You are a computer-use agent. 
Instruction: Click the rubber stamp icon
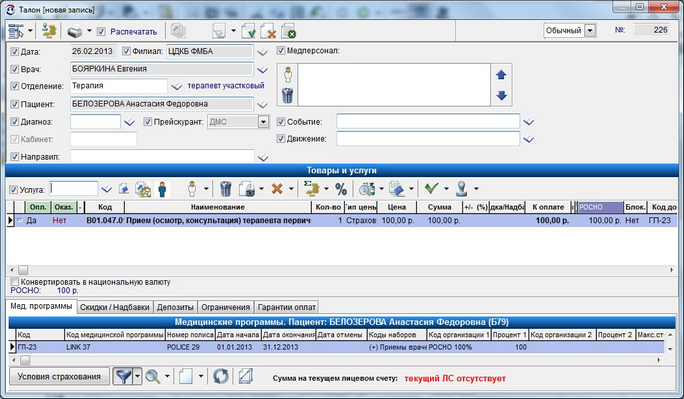[462, 189]
